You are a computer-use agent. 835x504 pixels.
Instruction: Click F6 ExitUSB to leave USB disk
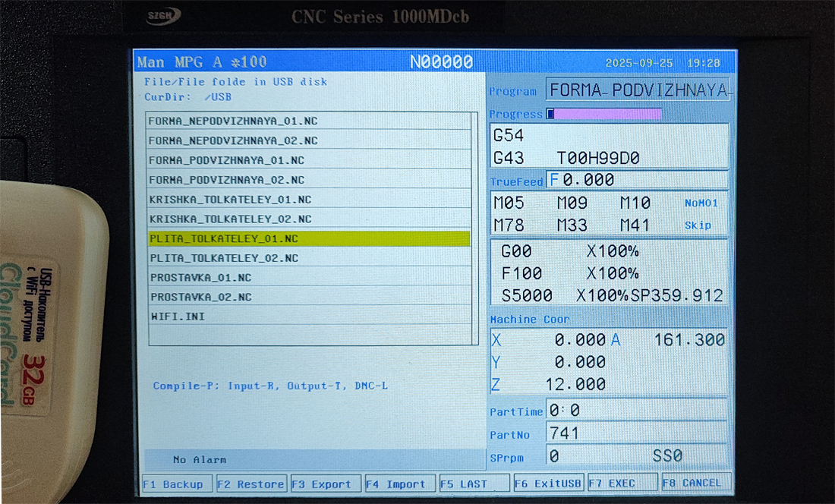pos(548,484)
